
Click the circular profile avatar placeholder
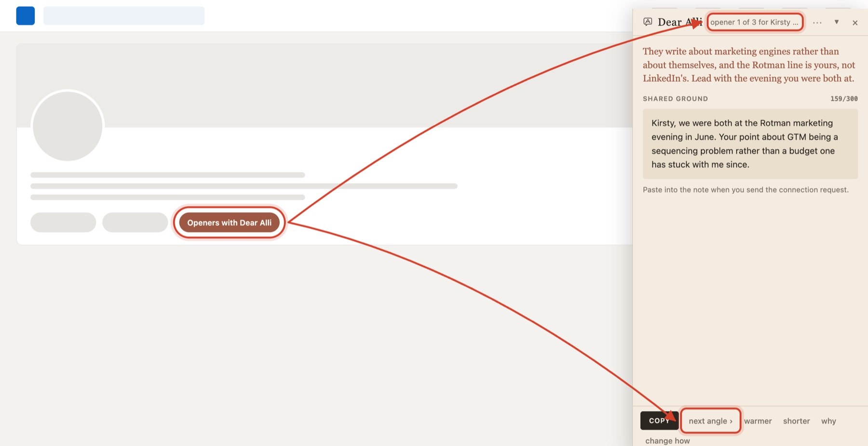click(x=68, y=126)
